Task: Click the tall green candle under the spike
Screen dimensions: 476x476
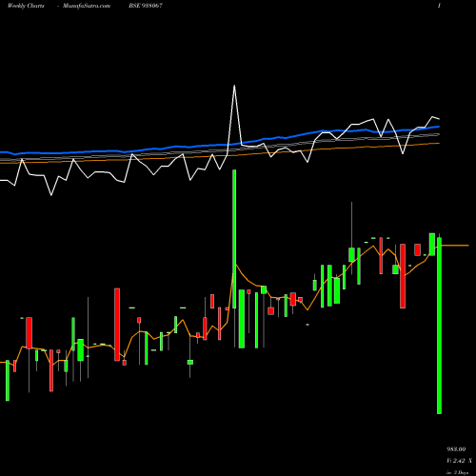Action: 234,239
